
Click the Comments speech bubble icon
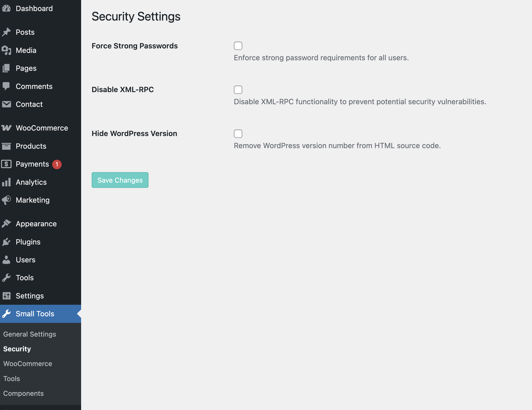6,86
